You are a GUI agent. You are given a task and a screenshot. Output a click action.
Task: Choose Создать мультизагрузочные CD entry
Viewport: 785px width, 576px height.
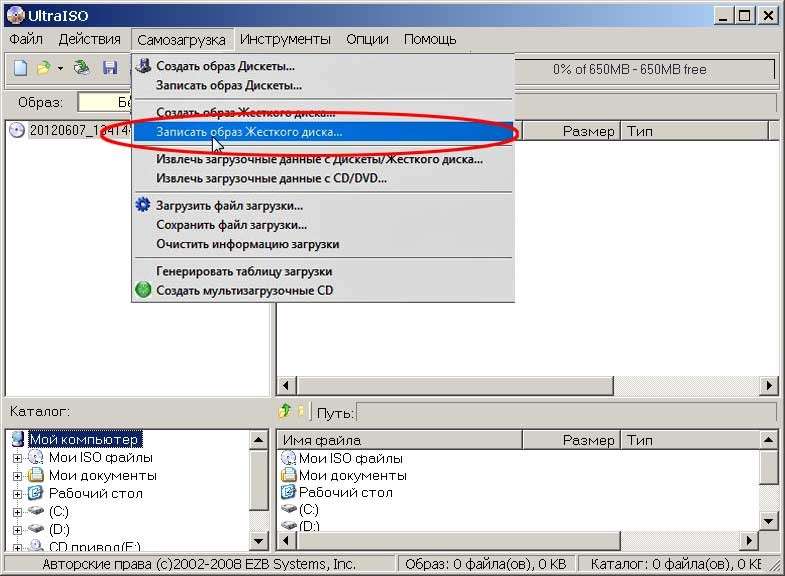pos(323,290)
